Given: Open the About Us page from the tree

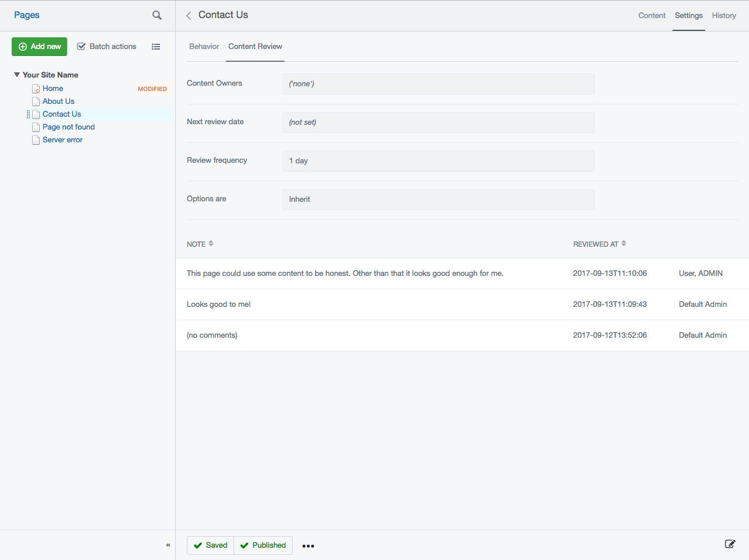Looking at the screenshot, I should [x=58, y=101].
